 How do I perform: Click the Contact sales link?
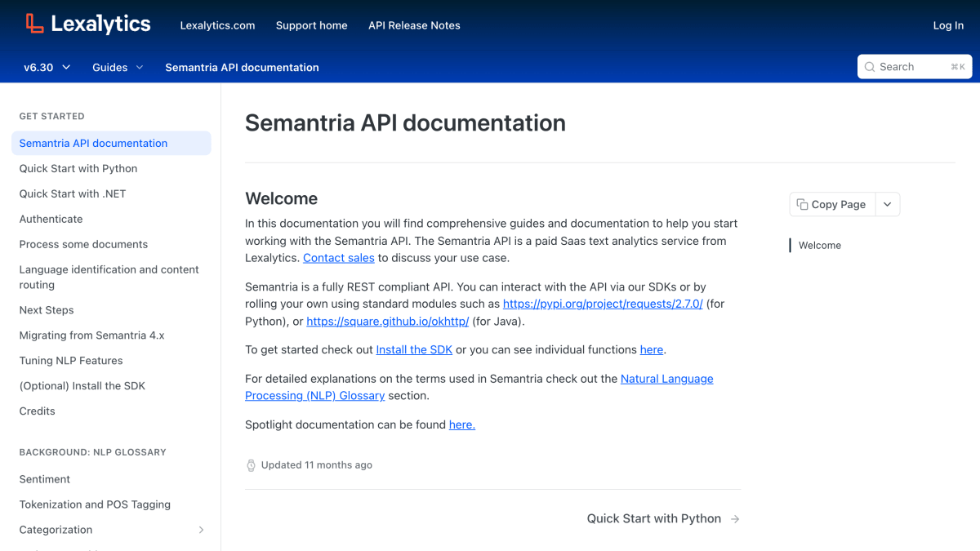point(339,258)
